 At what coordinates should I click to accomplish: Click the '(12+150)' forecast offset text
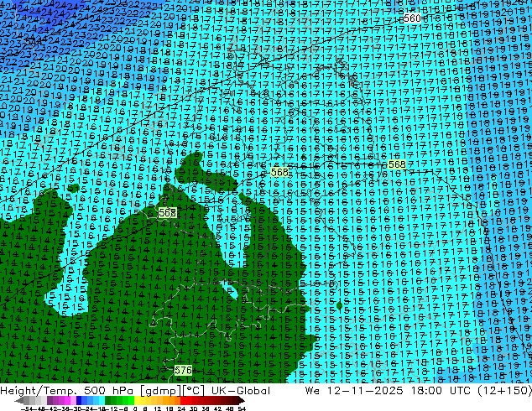coord(504,391)
